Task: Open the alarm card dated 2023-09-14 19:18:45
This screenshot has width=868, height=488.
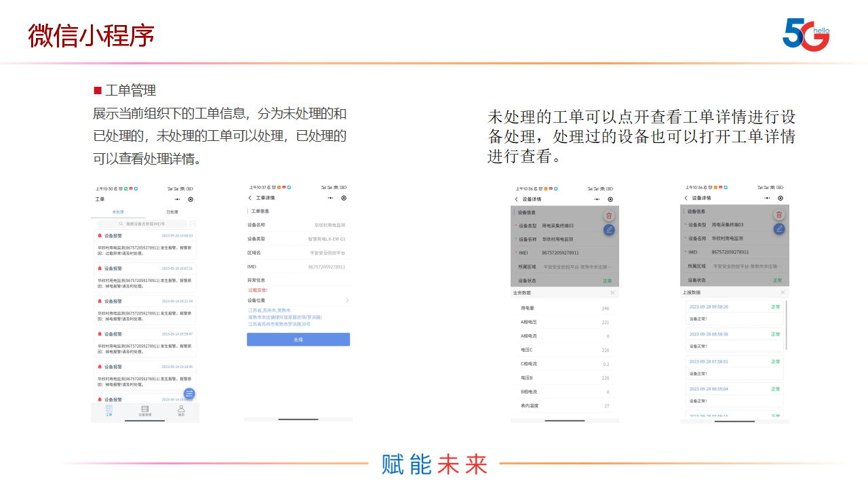Action: pos(145,375)
